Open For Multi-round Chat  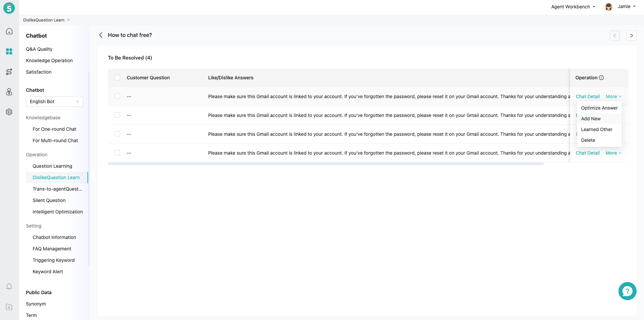55,141
